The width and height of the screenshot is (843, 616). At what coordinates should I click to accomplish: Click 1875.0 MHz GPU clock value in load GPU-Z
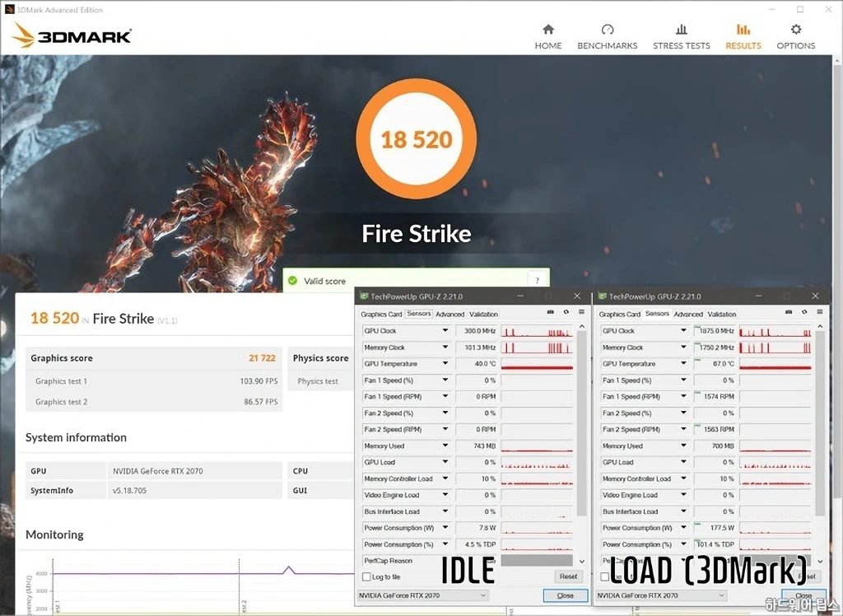coord(715,331)
